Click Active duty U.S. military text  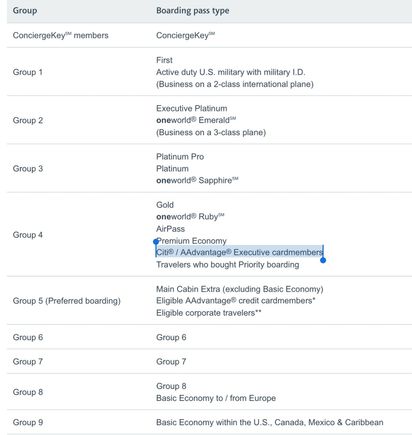[231, 72]
